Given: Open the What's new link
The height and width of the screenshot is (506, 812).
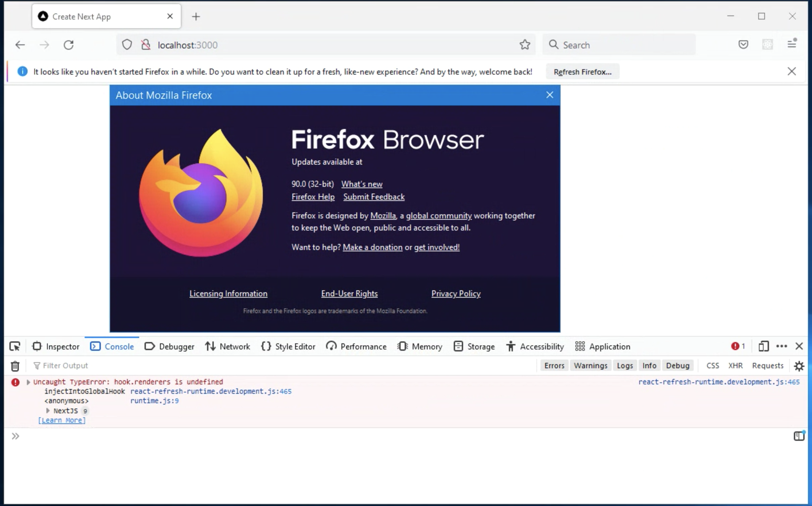Looking at the screenshot, I should 362,184.
